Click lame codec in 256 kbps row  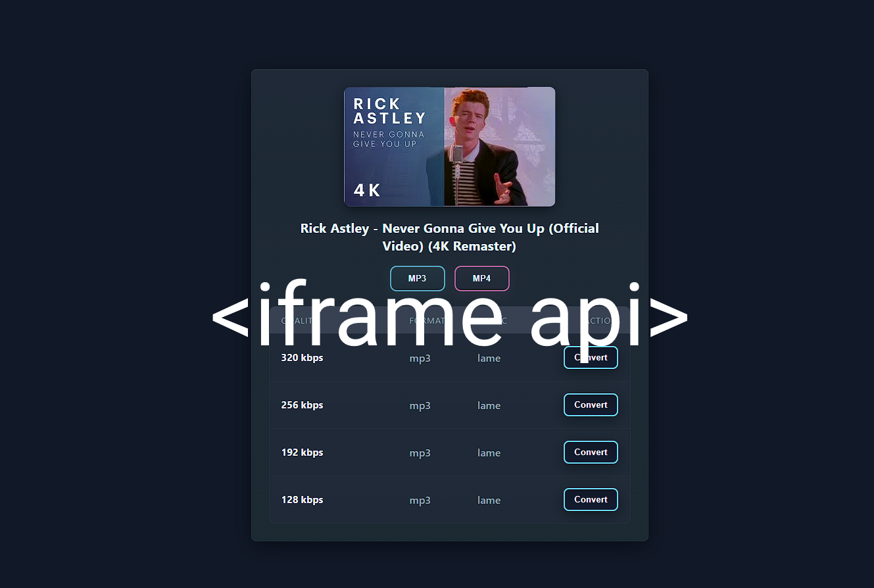pyautogui.click(x=489, y=406)
